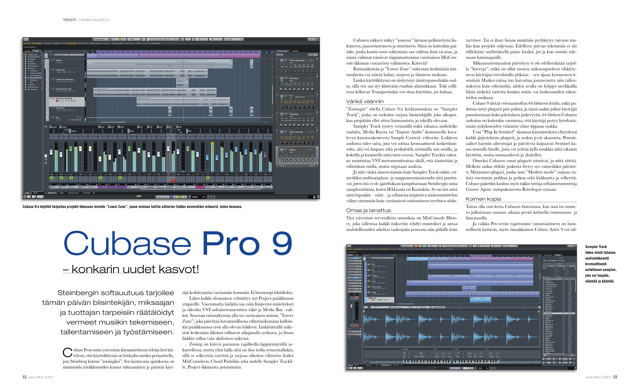This screenshot has width=640, height=390.
Task: Click the purple arranger strip above the upper project's tracks
Action: pos(173,55)
